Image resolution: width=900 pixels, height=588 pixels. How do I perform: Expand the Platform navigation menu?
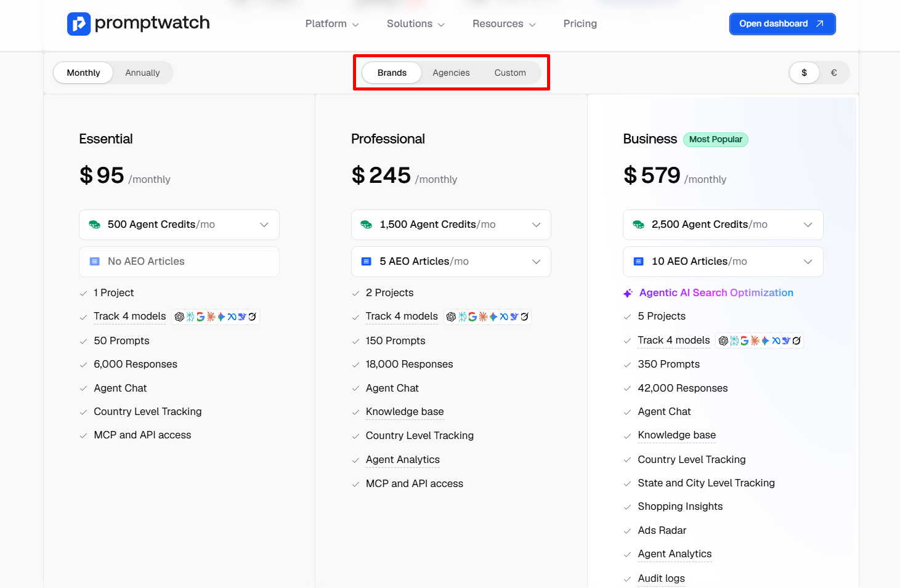(332, 24)
